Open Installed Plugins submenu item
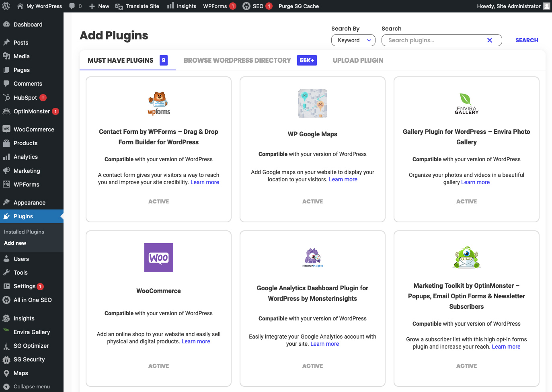The image size is (552, 392). point(24,232)
